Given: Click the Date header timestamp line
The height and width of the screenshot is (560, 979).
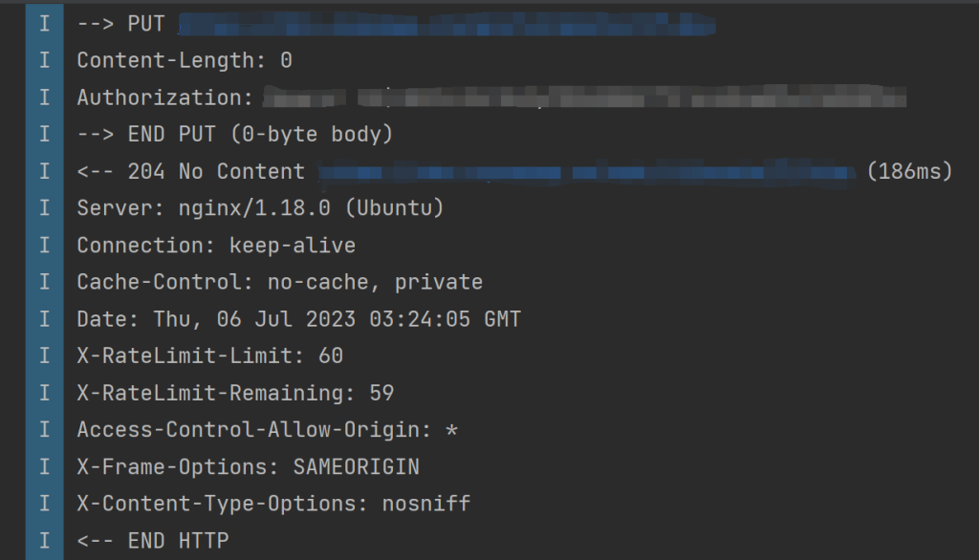Looking at the screenshot, I should pyautogui.click(x=298, y=319).
